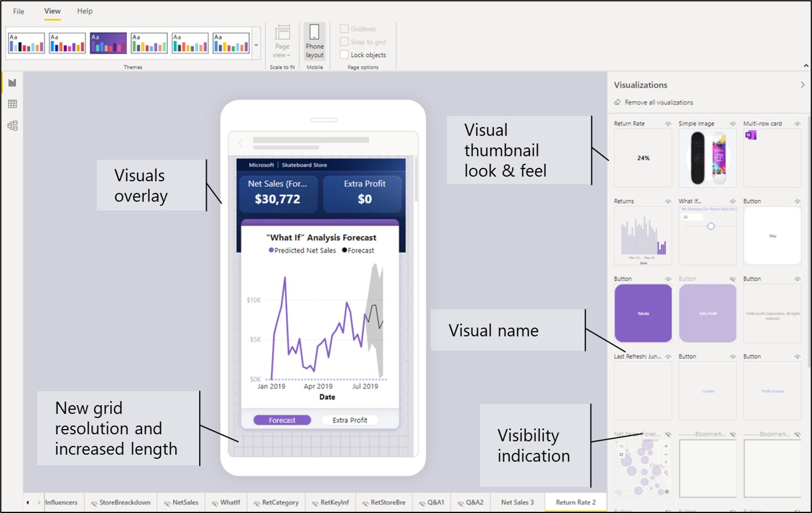812x513 pixels.
Task: Collapse the ribbon with the caret
Action: pos(806,66)
